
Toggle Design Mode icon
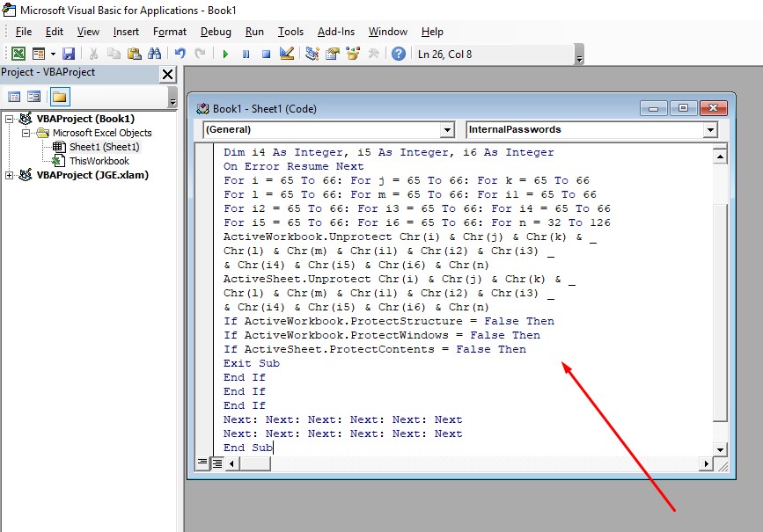point(287,54)
